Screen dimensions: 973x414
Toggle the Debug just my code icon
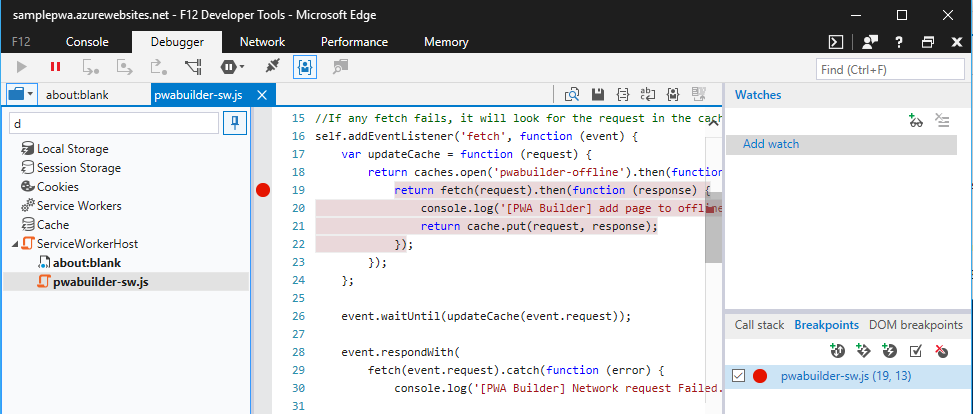click(x=305, y=67)
